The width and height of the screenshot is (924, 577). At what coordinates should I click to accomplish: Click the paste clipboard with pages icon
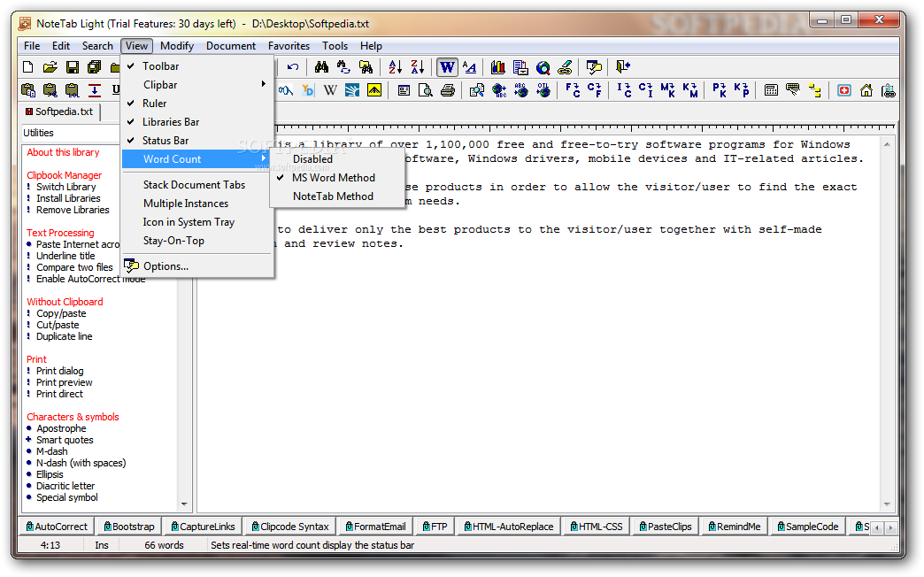point(27,90)
